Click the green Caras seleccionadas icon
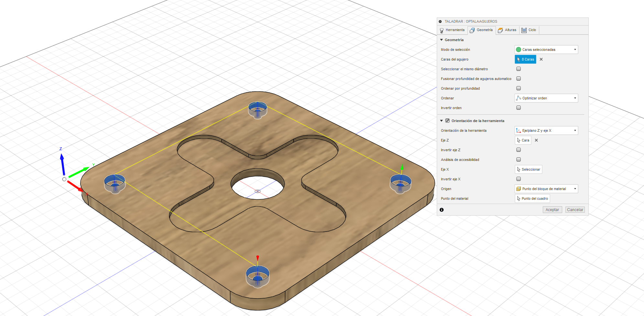 click(x=519, y=50)
